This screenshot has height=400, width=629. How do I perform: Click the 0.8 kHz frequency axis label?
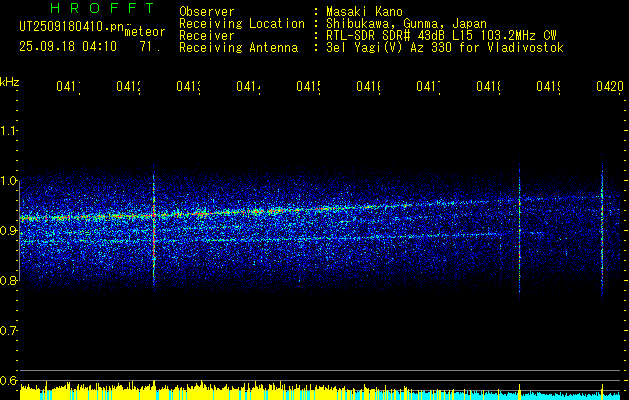click(8, 280)
